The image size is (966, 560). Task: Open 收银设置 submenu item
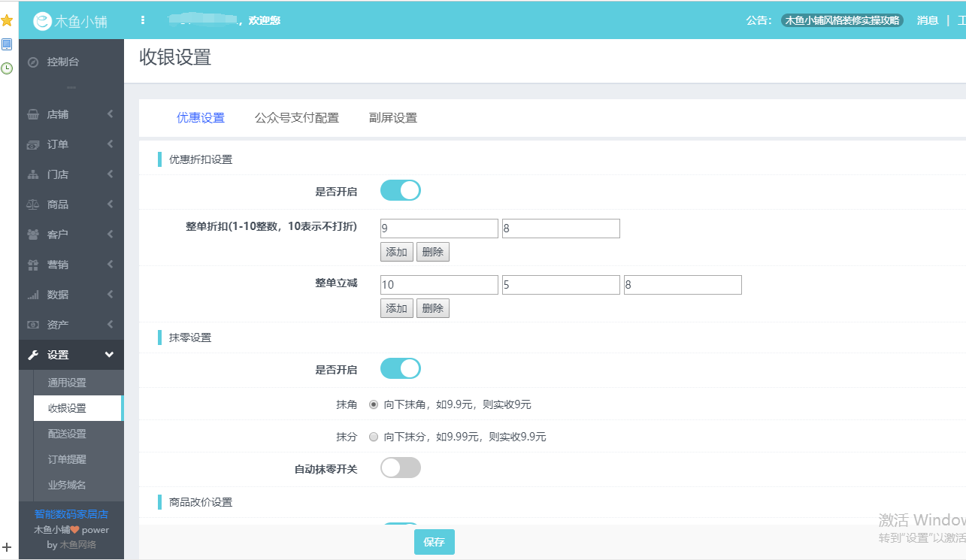pos(78,408)
